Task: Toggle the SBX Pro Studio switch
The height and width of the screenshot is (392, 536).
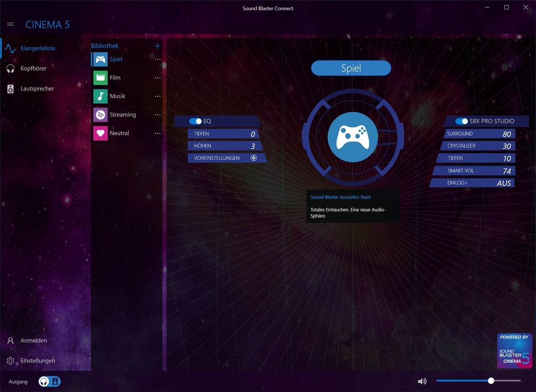Action: (x=461, y=121)
